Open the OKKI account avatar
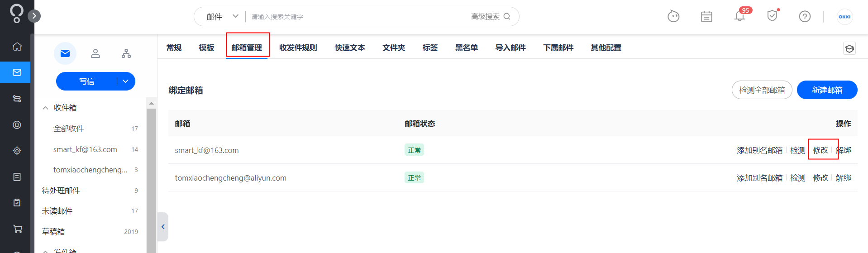Image resolution: width=868 pixels, height=253 pixels. (844, 17)
